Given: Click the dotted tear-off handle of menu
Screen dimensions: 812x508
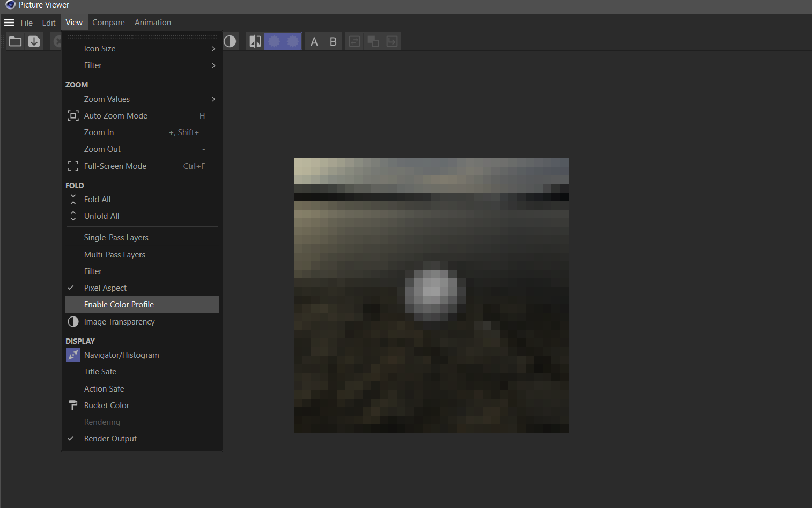Looking at the screenshot, I should tap(142, 36).
